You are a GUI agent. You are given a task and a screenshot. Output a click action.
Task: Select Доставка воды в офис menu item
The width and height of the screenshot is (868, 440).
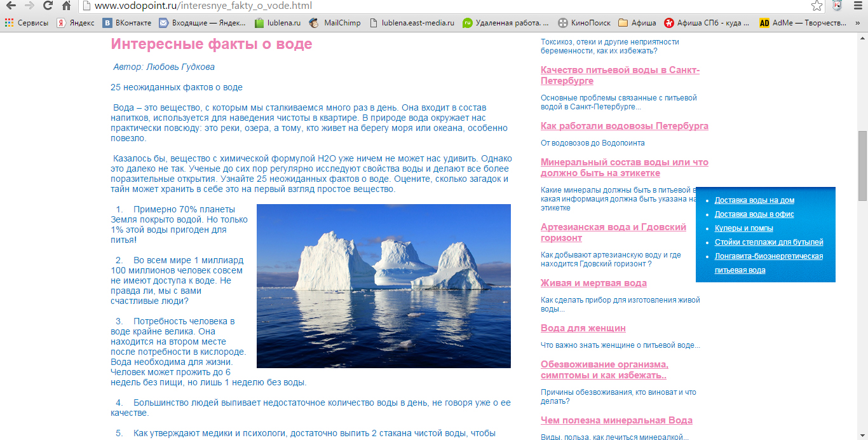754,214
